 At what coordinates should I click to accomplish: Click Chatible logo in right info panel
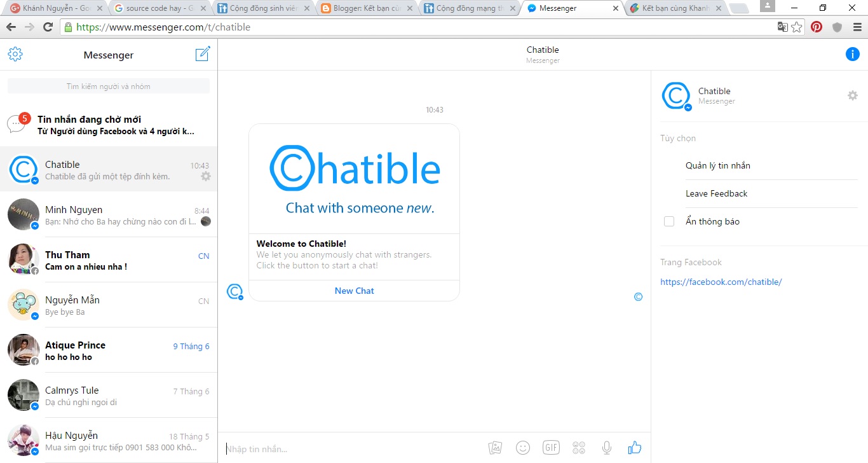click(x=676, y=96)
